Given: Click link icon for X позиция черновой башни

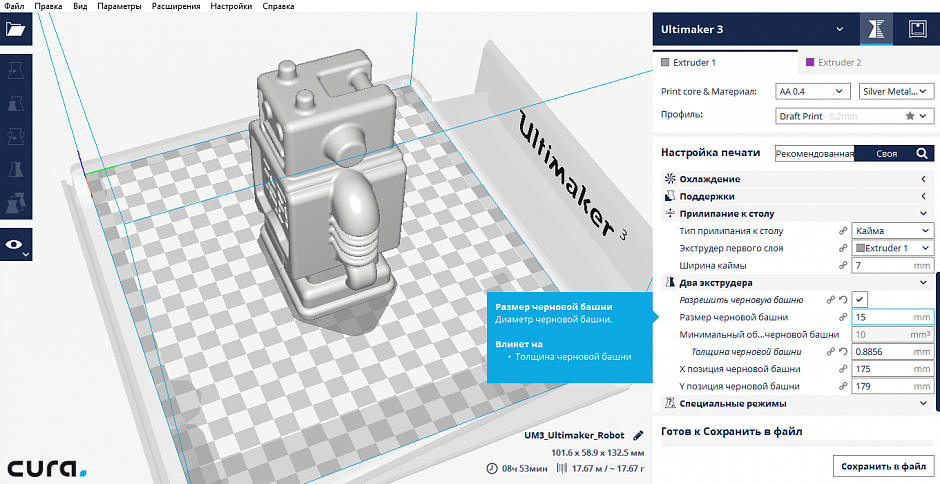Looking at the screenshot, I should point(843,369).
